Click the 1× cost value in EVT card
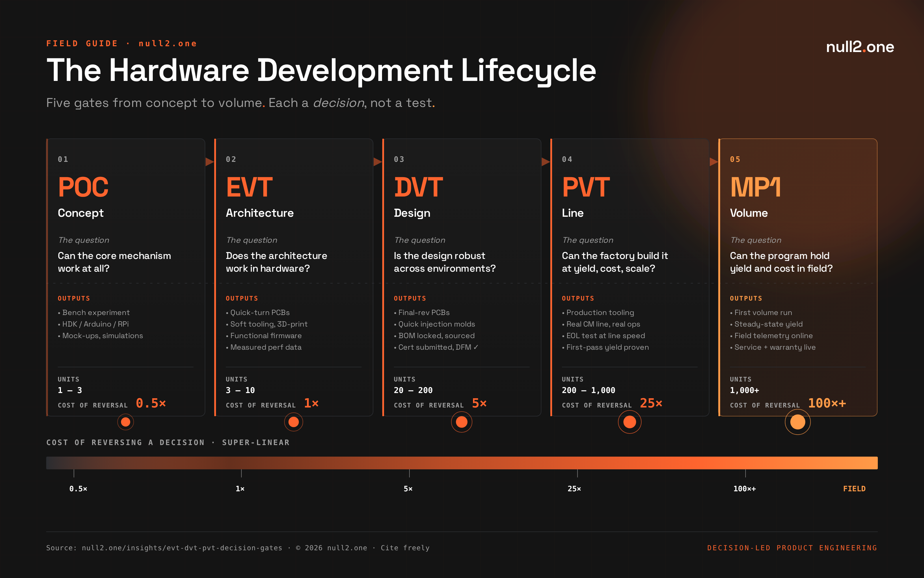 click(311, 403)
